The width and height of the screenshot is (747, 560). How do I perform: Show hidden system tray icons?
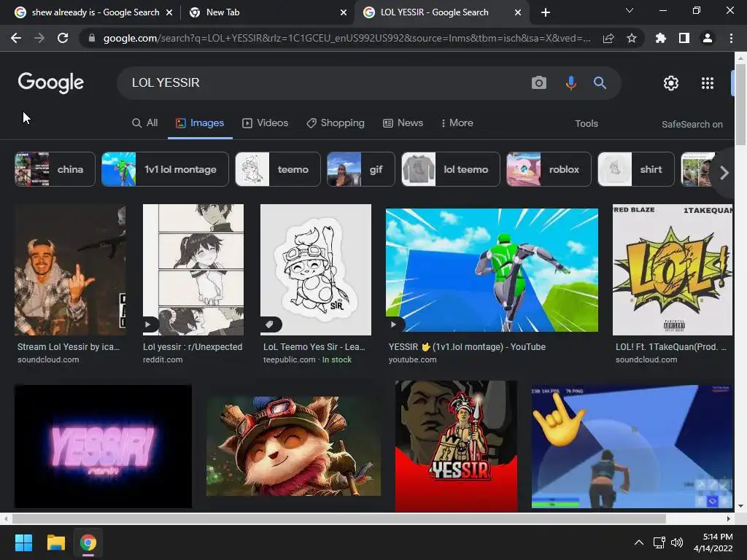click(x=639, y=542)
